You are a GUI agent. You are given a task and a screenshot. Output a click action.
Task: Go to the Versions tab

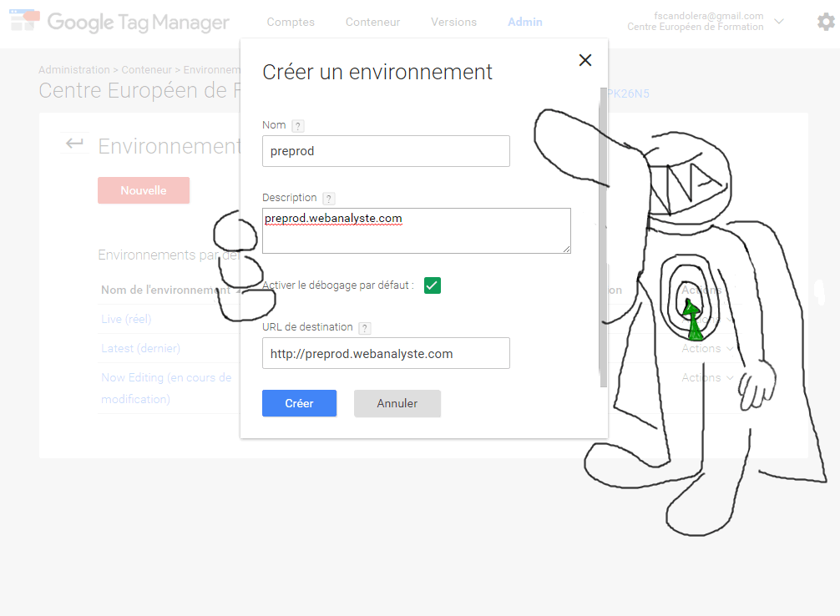tap(453, 22)
